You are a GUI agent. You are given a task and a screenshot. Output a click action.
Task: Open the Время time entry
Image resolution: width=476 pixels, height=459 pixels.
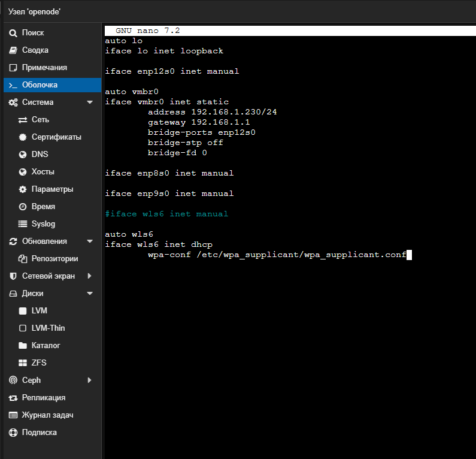[44, 207]
